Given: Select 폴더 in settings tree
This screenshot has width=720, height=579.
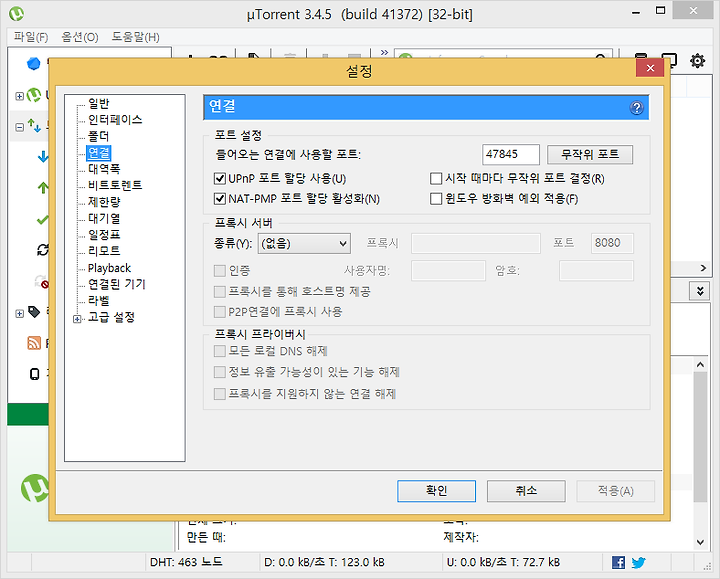Looking at the screenshot, I should (x=98, y=136).
